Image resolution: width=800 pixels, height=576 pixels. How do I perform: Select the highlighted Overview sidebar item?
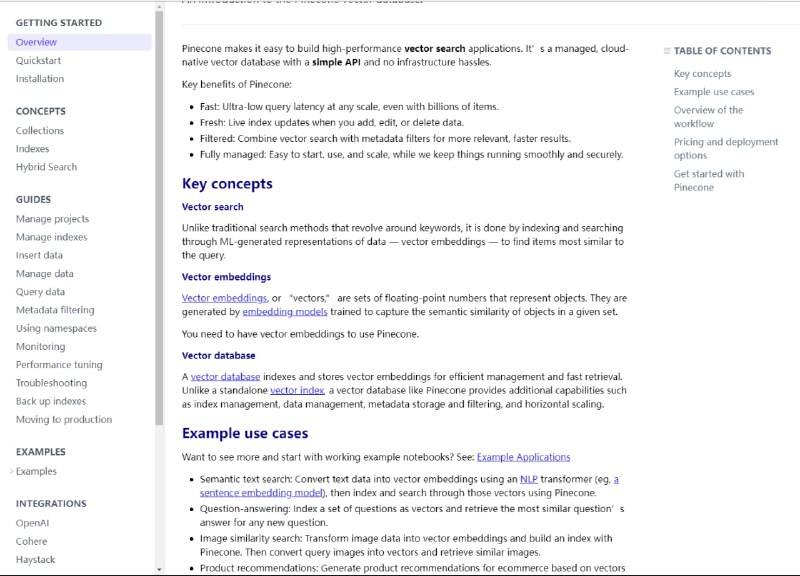pos(36,42)
